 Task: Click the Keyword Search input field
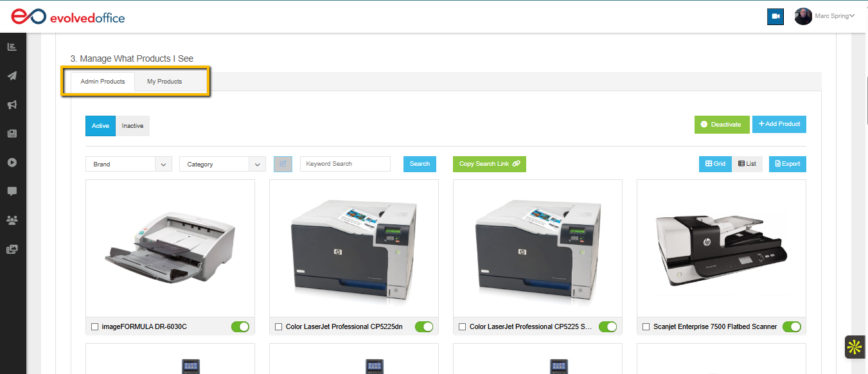[345, 164]
